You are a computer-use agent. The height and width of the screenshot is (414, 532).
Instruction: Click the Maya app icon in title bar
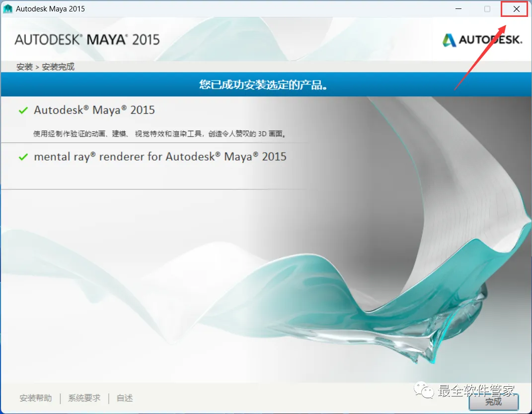[x=7, y=9]
